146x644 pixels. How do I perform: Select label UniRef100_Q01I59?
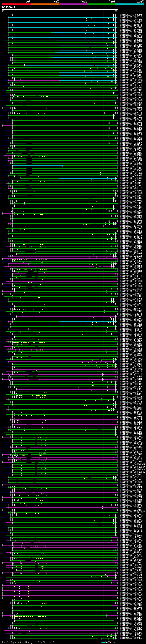[x=131, y=161]
